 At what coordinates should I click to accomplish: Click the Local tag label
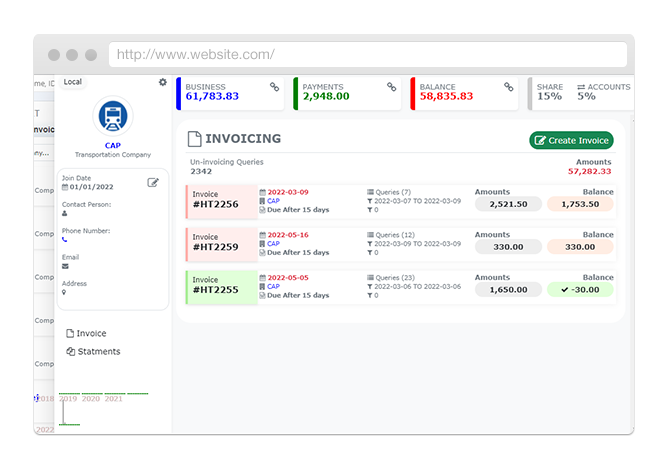coord(72,81)
